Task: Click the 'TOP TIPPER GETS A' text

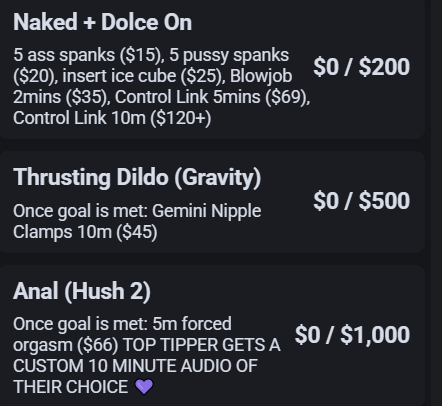Action: click(202, 345)
